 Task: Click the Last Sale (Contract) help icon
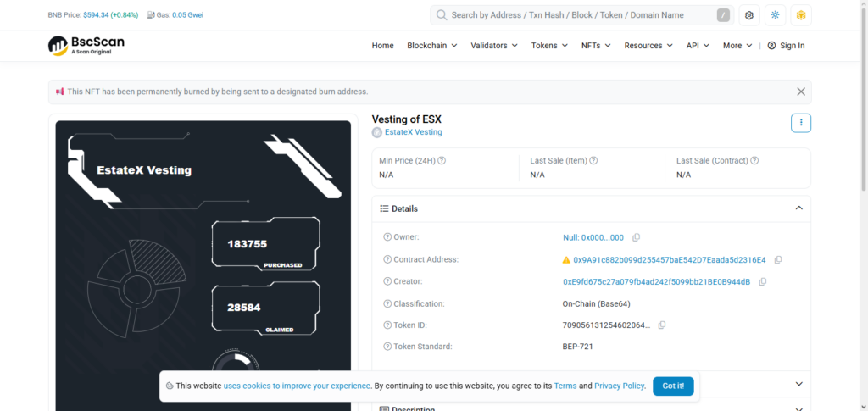(754, 160)
